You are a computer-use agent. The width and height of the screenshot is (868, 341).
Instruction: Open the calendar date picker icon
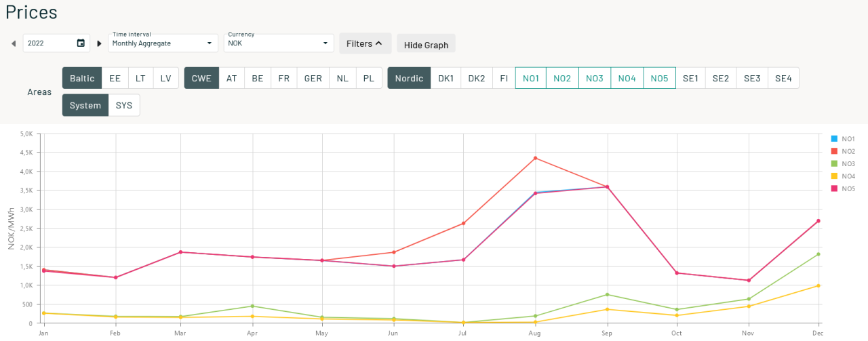(81, 43)
